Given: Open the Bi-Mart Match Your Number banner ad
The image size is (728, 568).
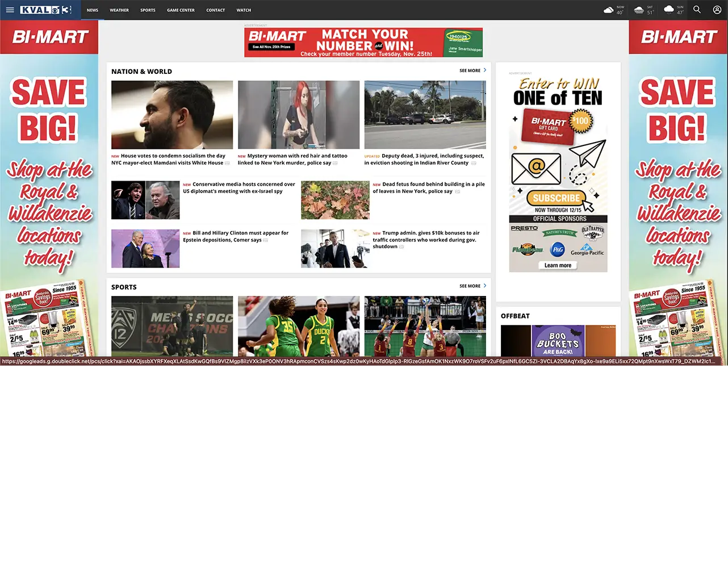Looking at the screenshot, I should [363, 43].
